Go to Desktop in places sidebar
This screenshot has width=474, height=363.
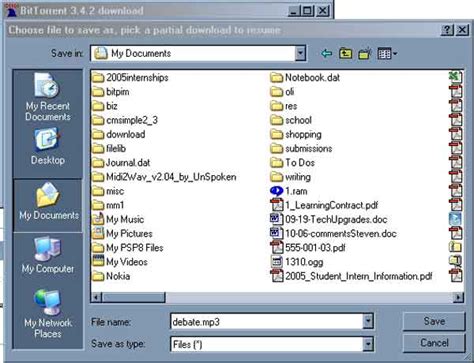pos(47,147)
